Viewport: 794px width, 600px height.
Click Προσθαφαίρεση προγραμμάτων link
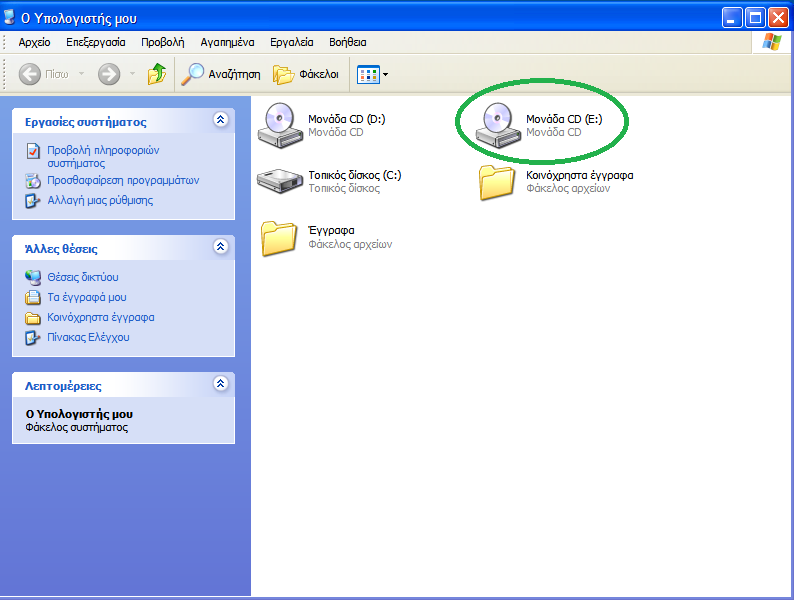pos(123,180)
